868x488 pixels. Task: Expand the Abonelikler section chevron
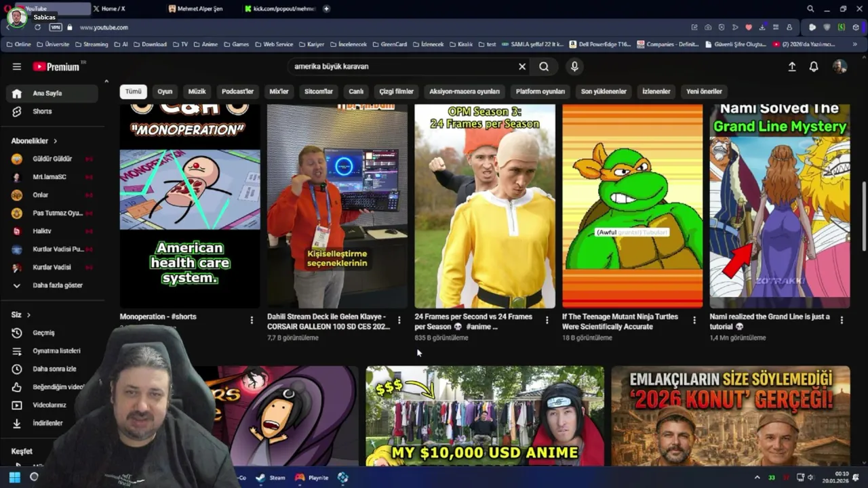55,141
